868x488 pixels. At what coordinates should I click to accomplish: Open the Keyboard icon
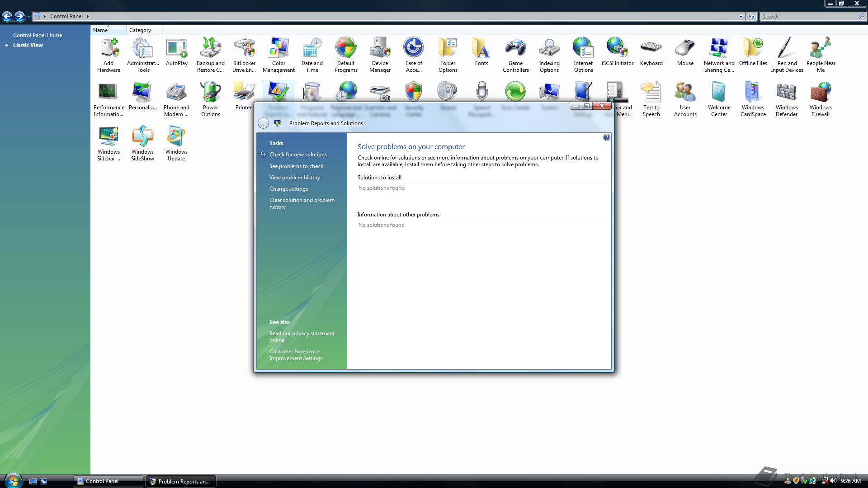pyautogui.click(x=651, y=52)
